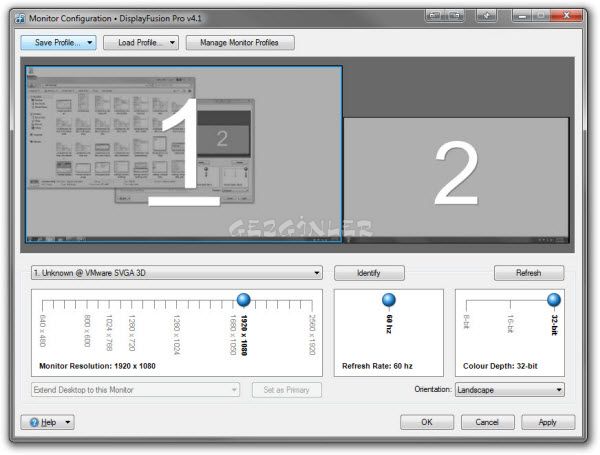Screen dimensions: 600x455
Task: Select monitor 1 in the layout preview
Action: click(184, 154)
